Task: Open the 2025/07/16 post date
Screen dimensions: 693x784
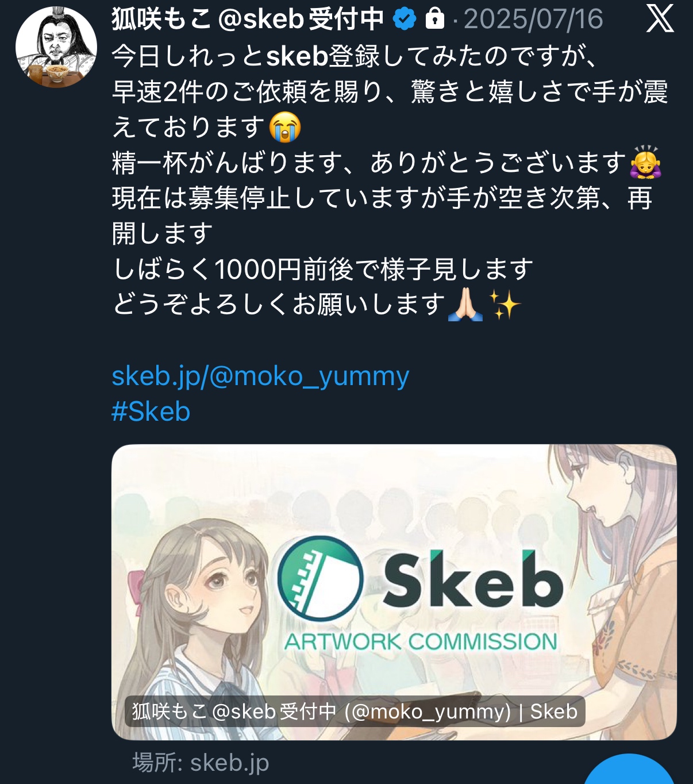Action: click(533, 19)
